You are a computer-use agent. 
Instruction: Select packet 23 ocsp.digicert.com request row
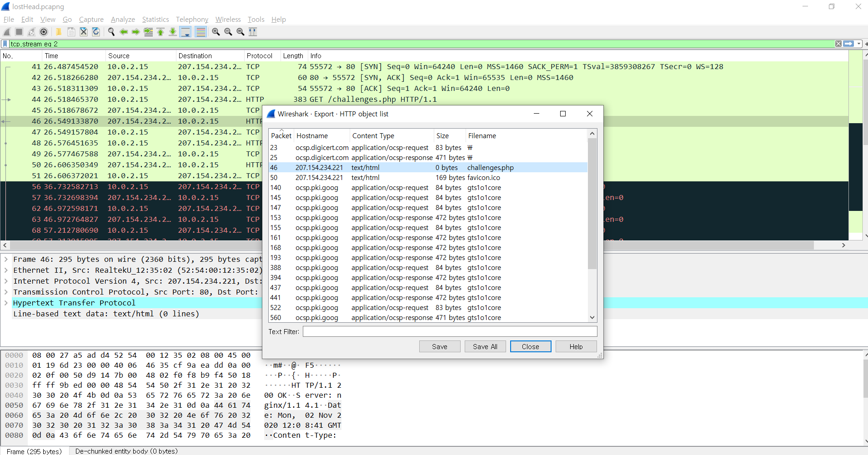(x=428, y=147)
